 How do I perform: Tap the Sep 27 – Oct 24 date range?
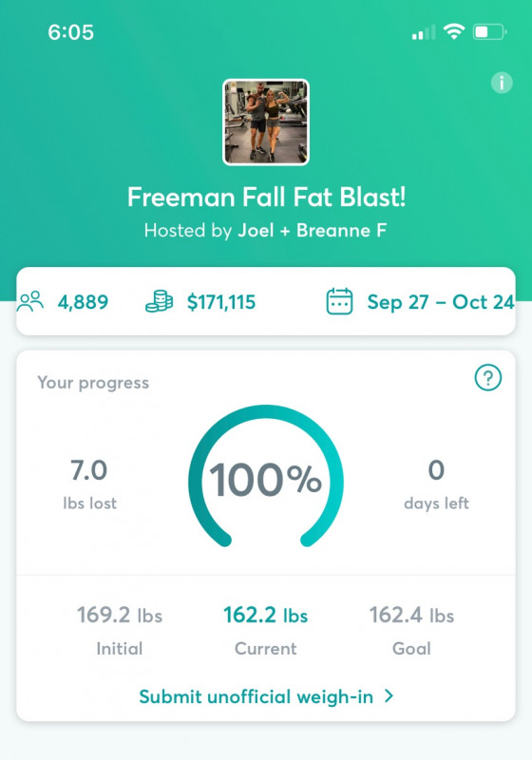[441, 302]
